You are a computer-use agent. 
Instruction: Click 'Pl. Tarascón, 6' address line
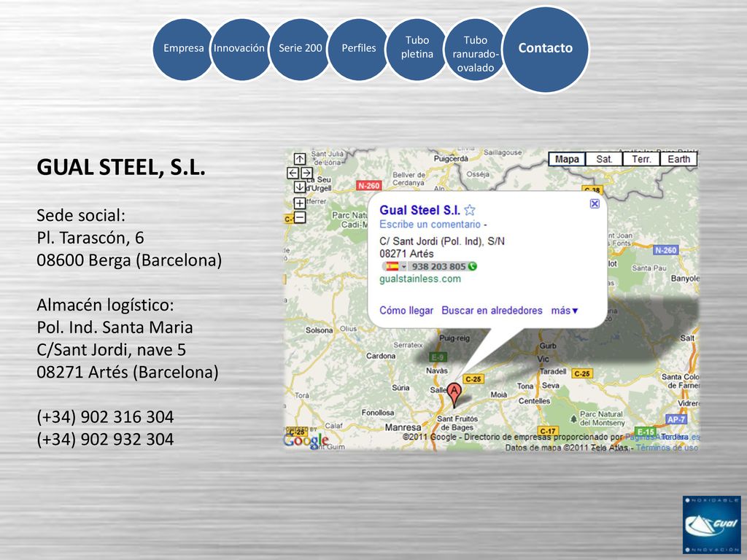point(90,238)
